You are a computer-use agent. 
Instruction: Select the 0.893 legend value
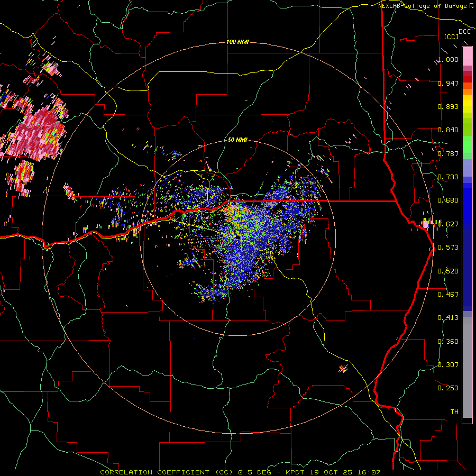448,106
